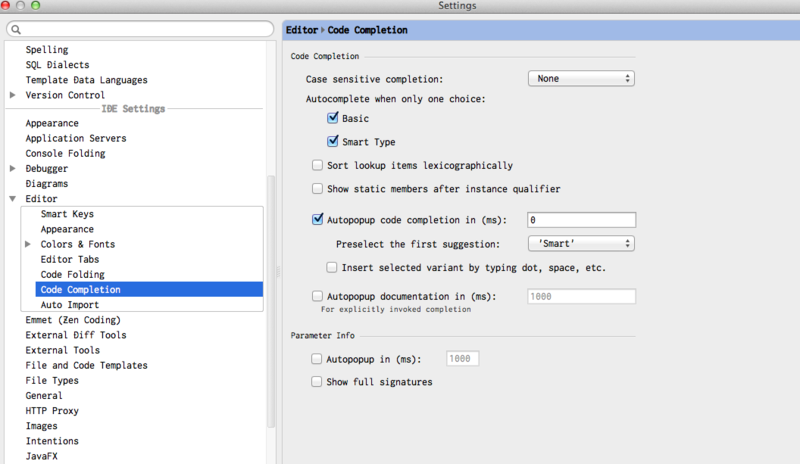800x464 pixels.
Task: Select SQL Dialects settings item
Action: pos(58,65)
